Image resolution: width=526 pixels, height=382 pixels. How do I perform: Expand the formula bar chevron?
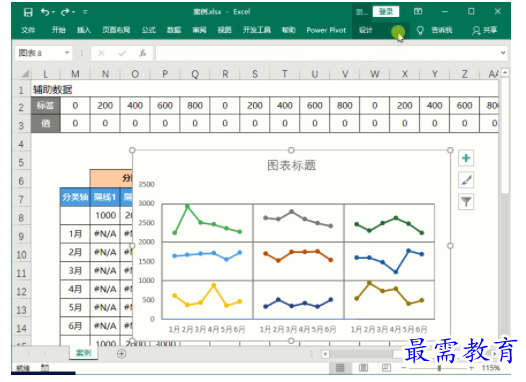pyautogui.click(x=503, y=53)
